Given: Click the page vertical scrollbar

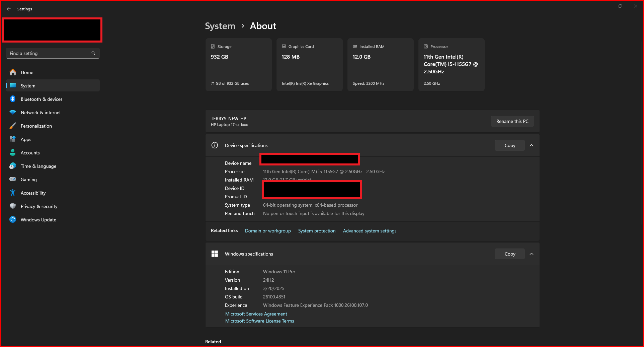Looking at the screenshot, I should pyautogui.click(x=642, y=133).
